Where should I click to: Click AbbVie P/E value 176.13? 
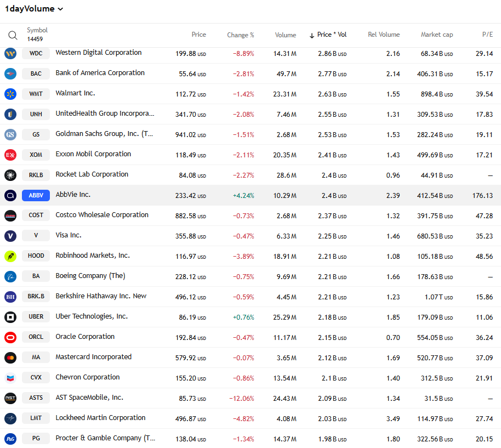pos(482,196)
